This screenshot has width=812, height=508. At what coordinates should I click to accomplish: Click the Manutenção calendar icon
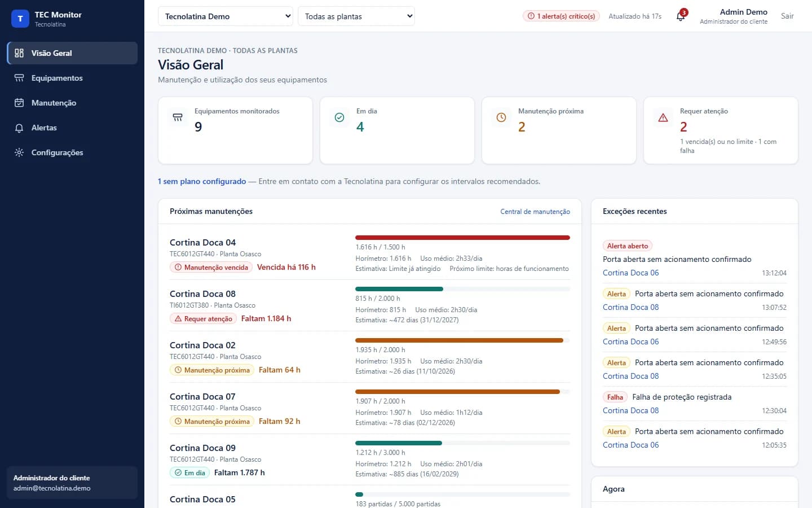(19, 103)
